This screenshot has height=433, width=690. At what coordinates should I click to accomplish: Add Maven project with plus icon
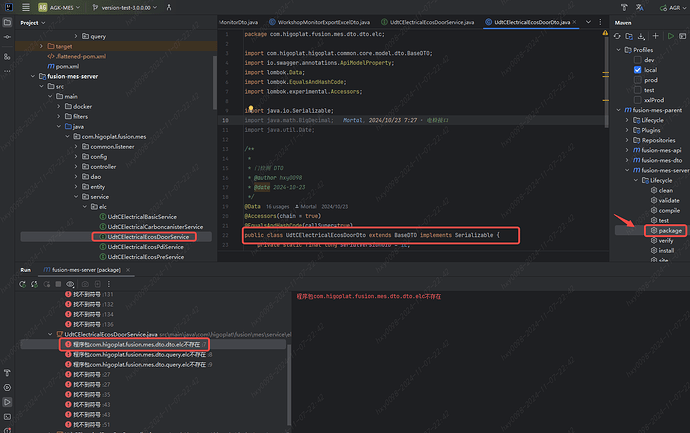point(656,36)
